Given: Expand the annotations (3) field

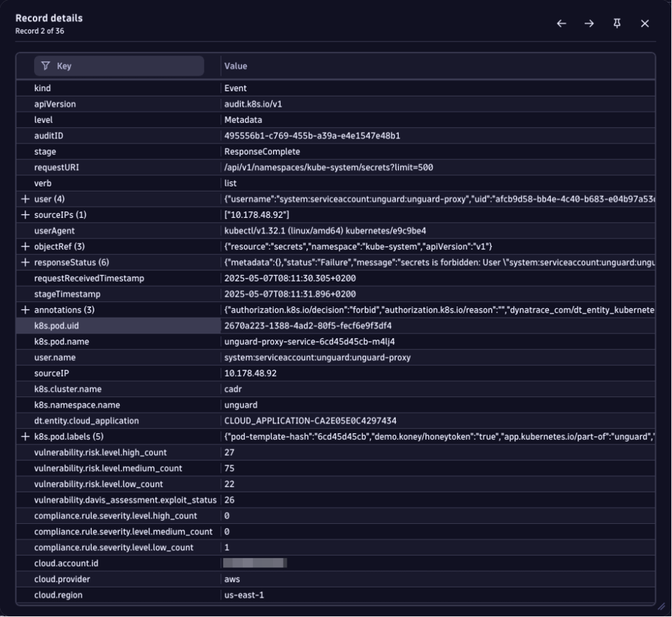Looking at the screenshot, I should click(x=25, y=309).
